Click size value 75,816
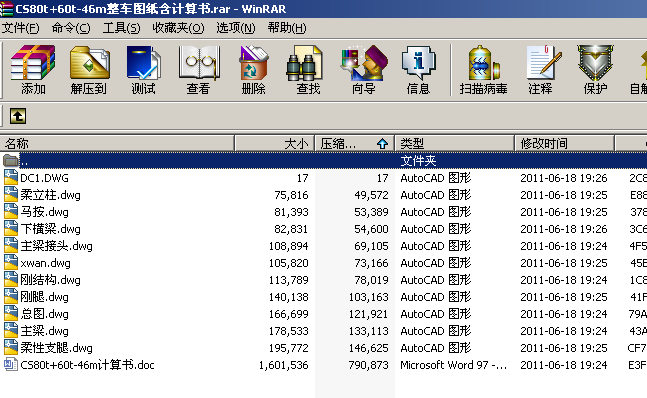Screen dimensions: 647x398 291,195
